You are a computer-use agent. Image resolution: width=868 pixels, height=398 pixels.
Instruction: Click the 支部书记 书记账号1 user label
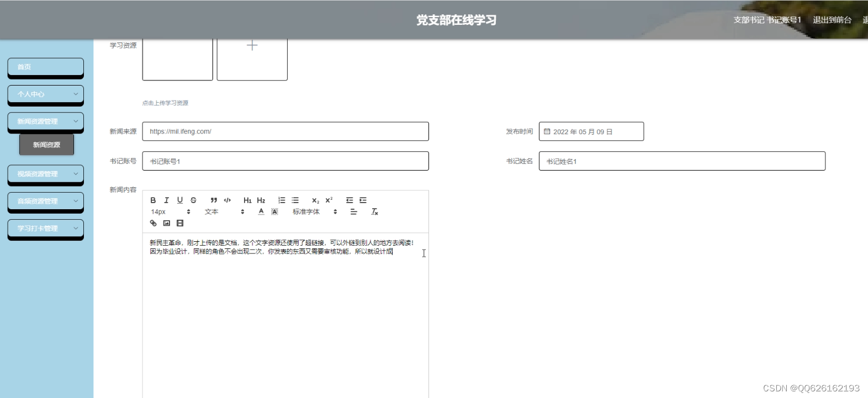(x=767, y=20)
